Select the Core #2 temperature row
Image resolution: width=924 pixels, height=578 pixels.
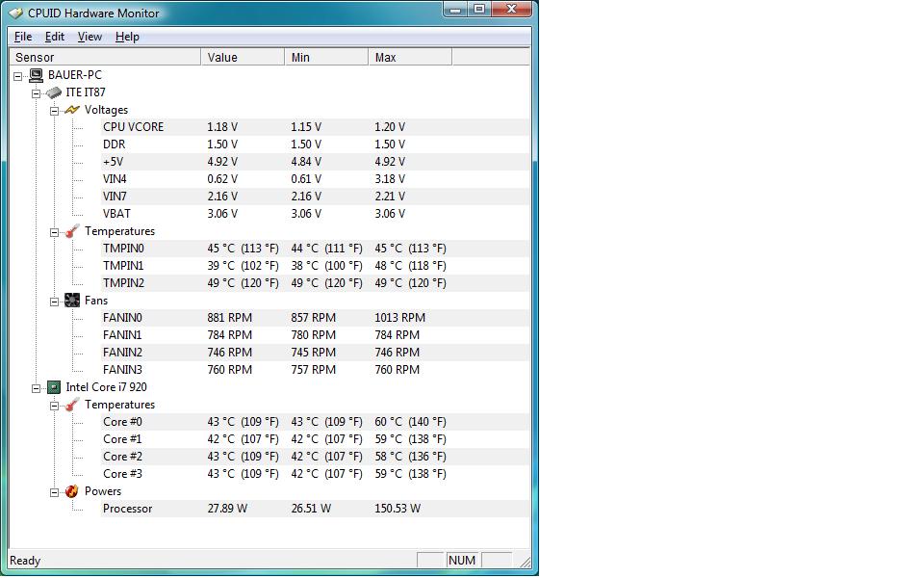[316, 457]
